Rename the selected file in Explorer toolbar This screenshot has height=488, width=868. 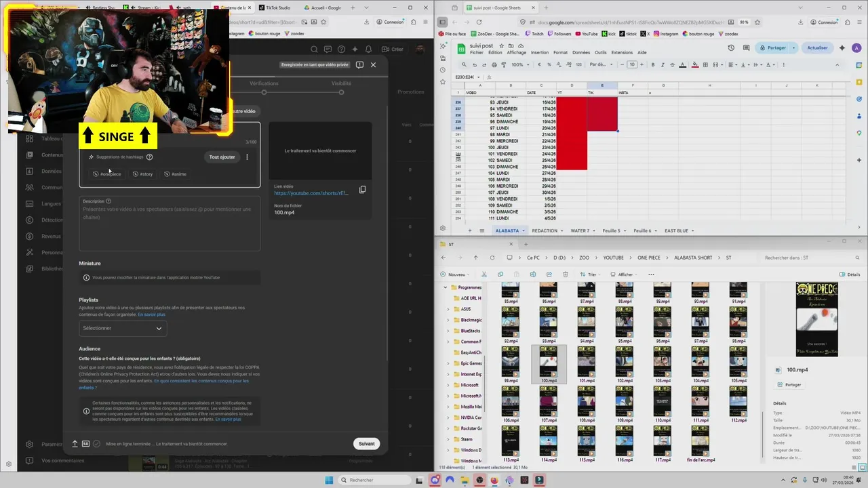[x=533, y=274]
